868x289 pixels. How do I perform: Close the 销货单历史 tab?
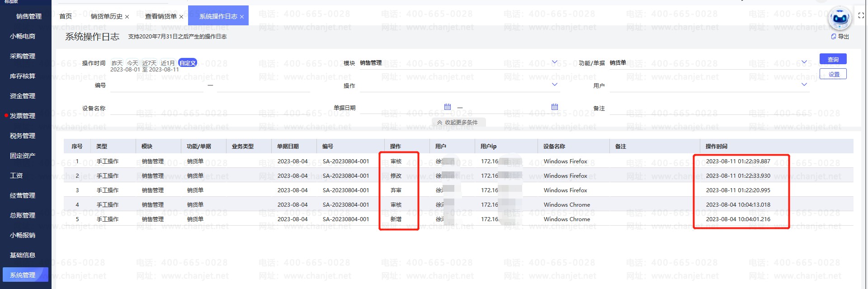[x=127, y=17]
